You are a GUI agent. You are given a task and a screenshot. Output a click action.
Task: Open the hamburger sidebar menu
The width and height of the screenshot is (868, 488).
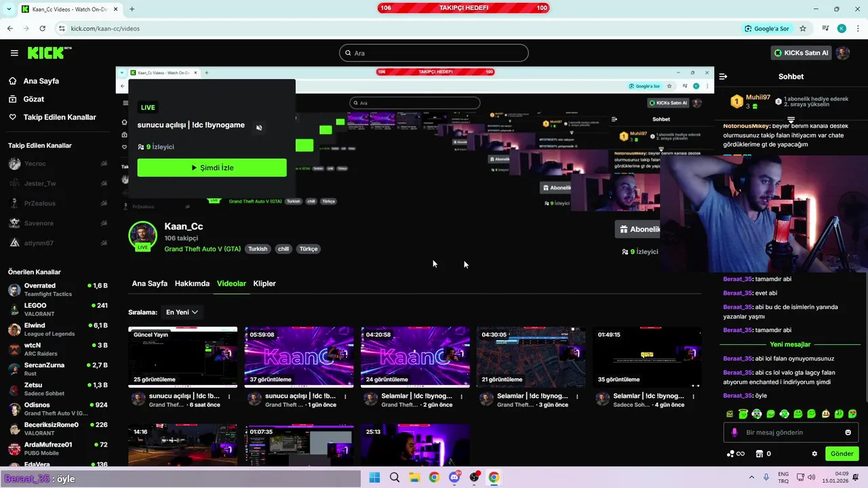(x=14, y=53)
